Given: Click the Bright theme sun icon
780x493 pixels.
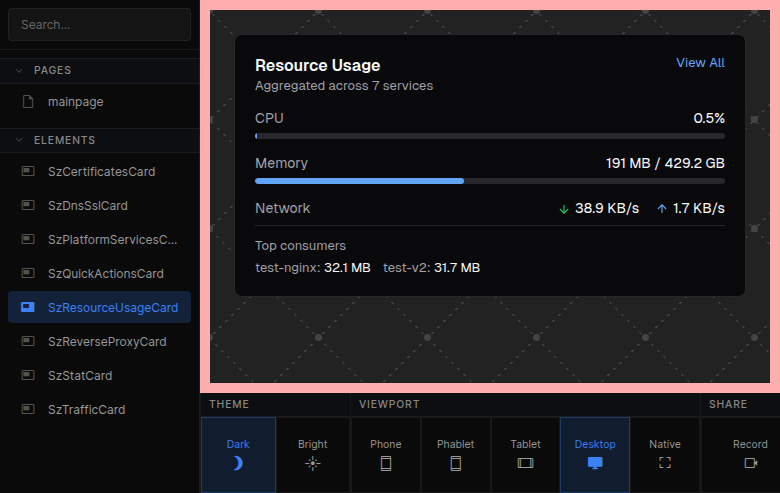Looking at the screenshot, I should [x=312, y=463].
